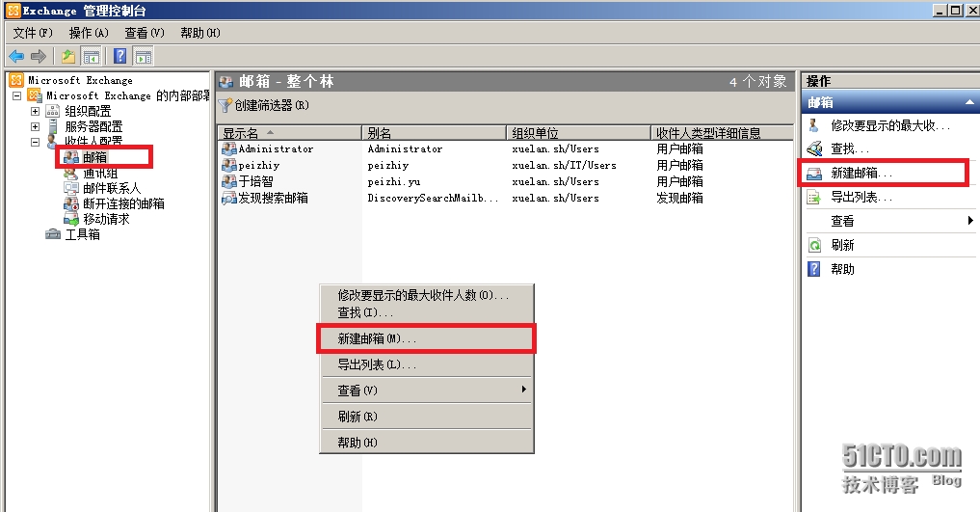
Task: Maximize the Exchange 管理控制台 window
Action: pyautogui.click(x=956, y=10)
